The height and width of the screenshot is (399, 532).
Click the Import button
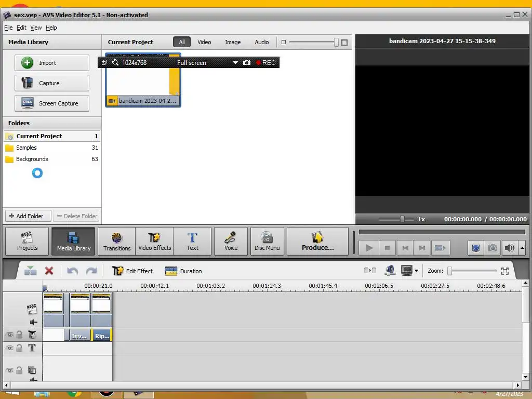click(52, 63)
